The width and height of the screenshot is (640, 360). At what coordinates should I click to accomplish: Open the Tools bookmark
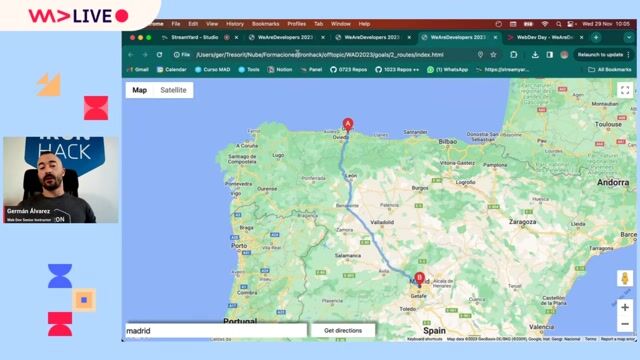[x=249, y=70]
